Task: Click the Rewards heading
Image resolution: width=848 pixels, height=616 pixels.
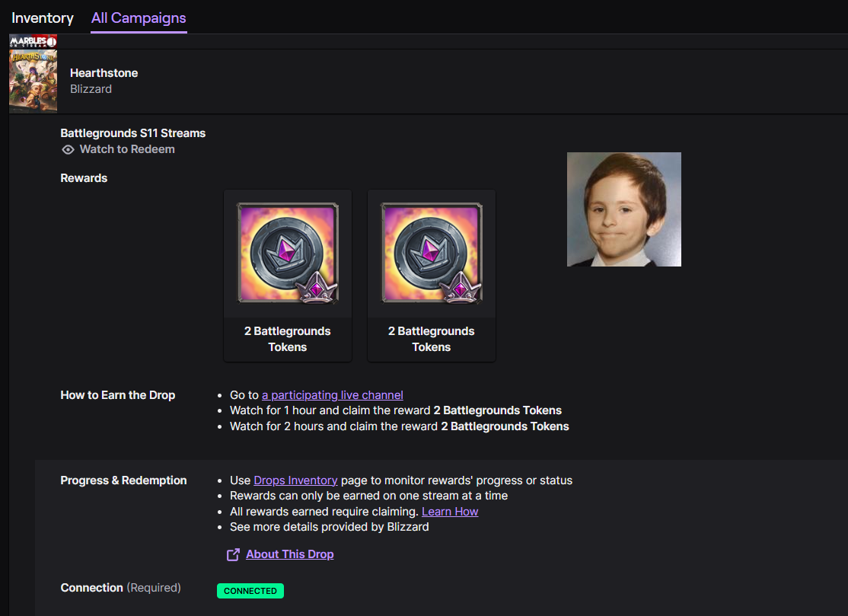Action: click(x=84, y=178)
